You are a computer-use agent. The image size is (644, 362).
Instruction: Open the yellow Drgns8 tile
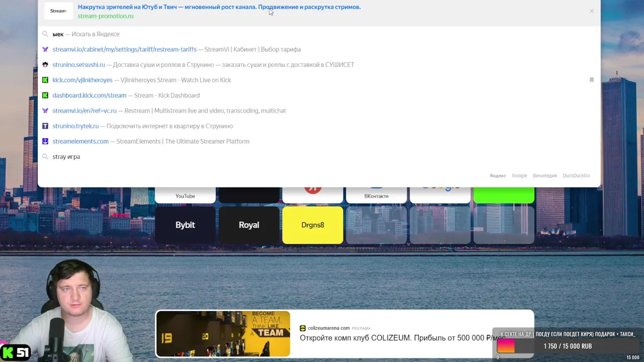point(312,225)
